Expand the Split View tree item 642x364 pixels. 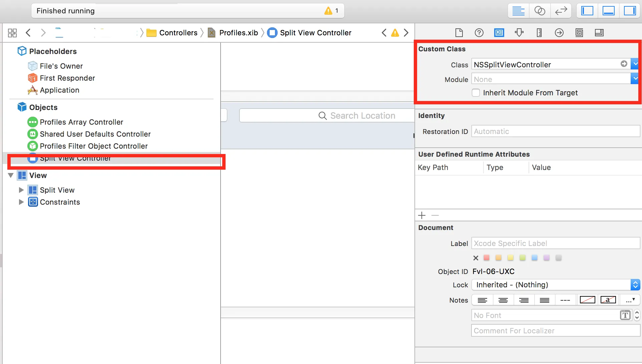click(21, 190)
